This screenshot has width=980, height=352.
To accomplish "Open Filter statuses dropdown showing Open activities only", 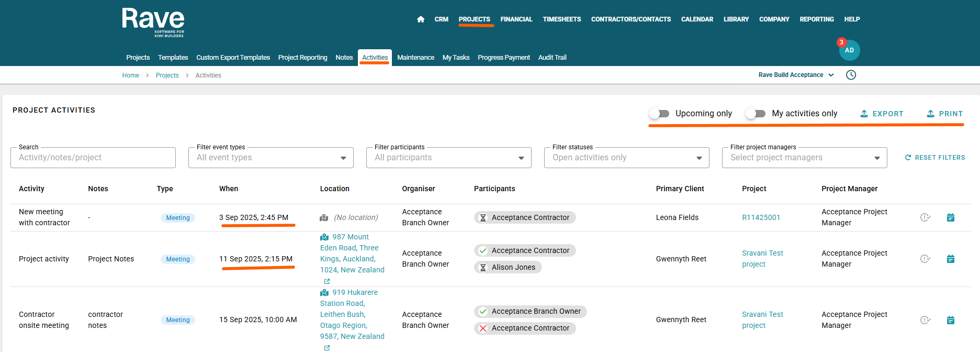I will tap(626, 158).
